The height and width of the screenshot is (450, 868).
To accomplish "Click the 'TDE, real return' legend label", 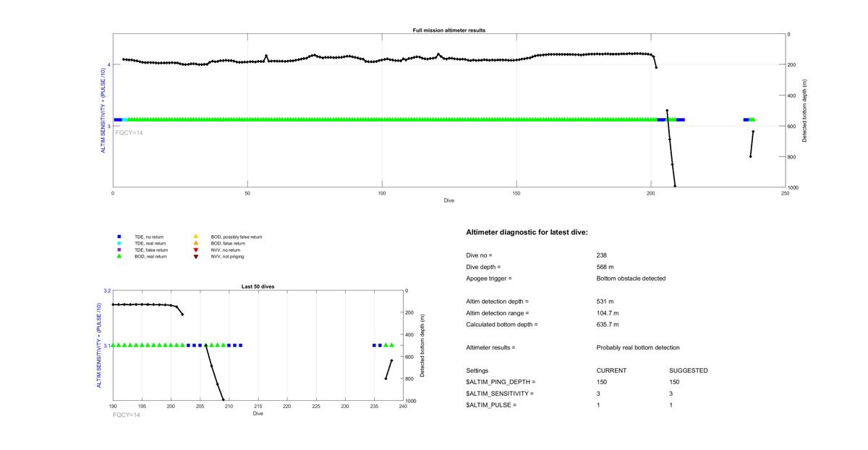I will pos(150,243).
